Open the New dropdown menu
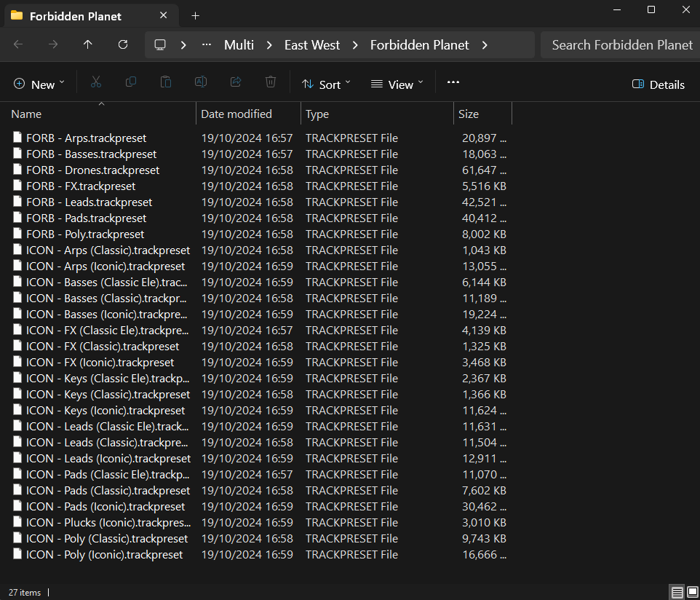Image resolution: width=700 pixels, height=600 pixels. tap(39, 84)
